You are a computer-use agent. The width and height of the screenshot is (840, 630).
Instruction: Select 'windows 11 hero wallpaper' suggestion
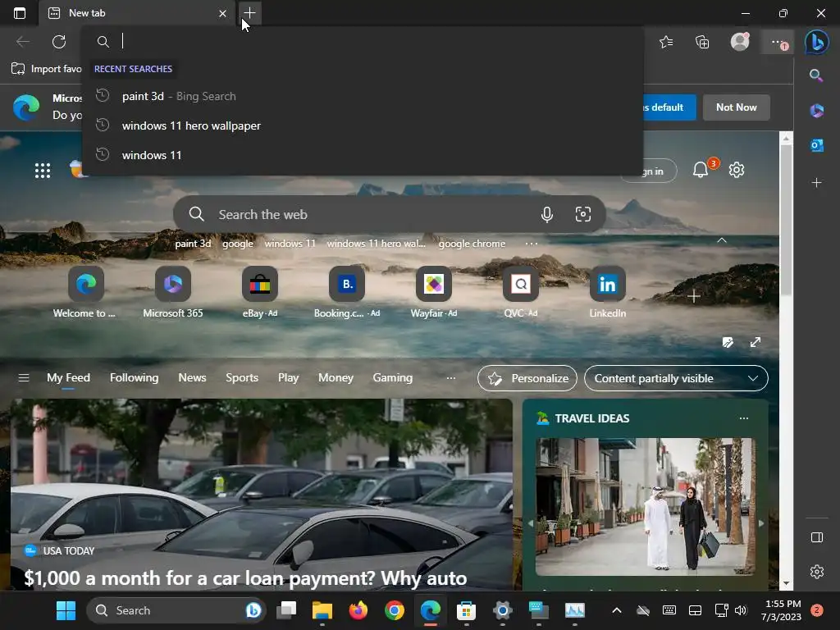[x=363, y=126]
